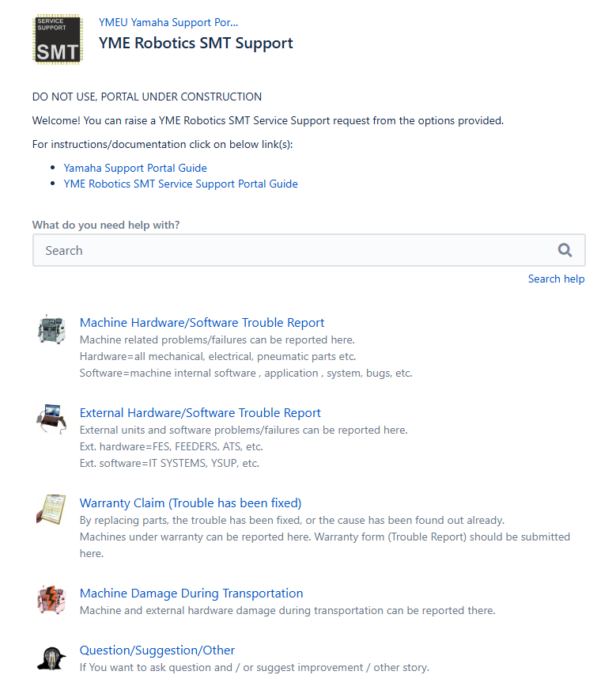This screenshot has height=694, width=616.
Task: Click the magnifier search icon
Action: click(x=565, y=251)
